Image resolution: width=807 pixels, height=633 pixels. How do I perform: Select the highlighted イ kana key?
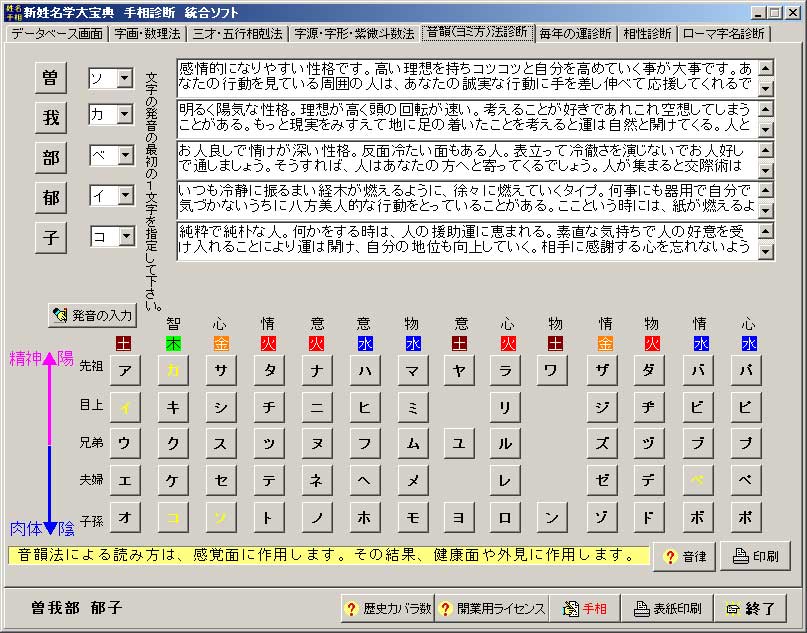(x=125, y=407)
